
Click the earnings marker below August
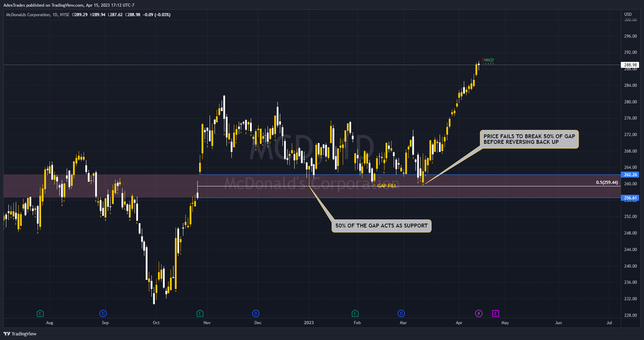(x=40, y=313)
